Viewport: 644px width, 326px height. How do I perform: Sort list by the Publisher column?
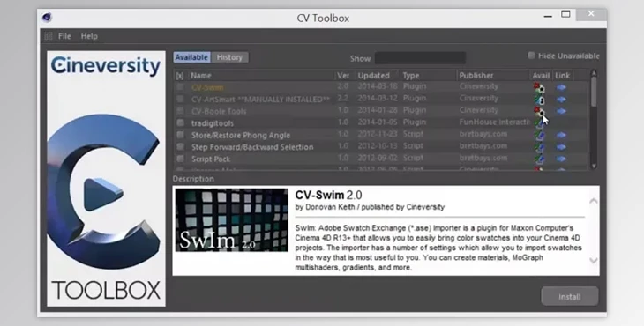493,76
